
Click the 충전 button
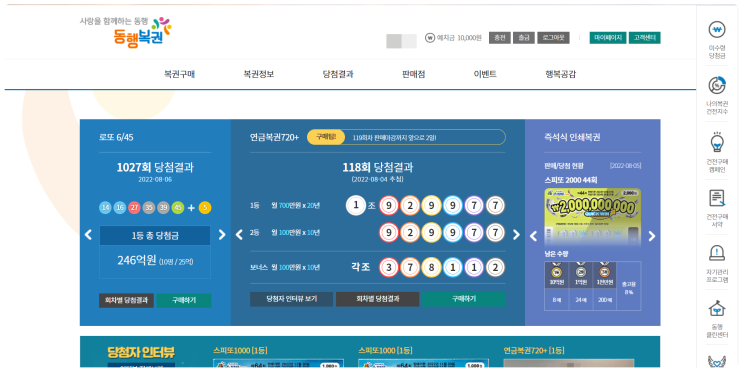point(499,37)
